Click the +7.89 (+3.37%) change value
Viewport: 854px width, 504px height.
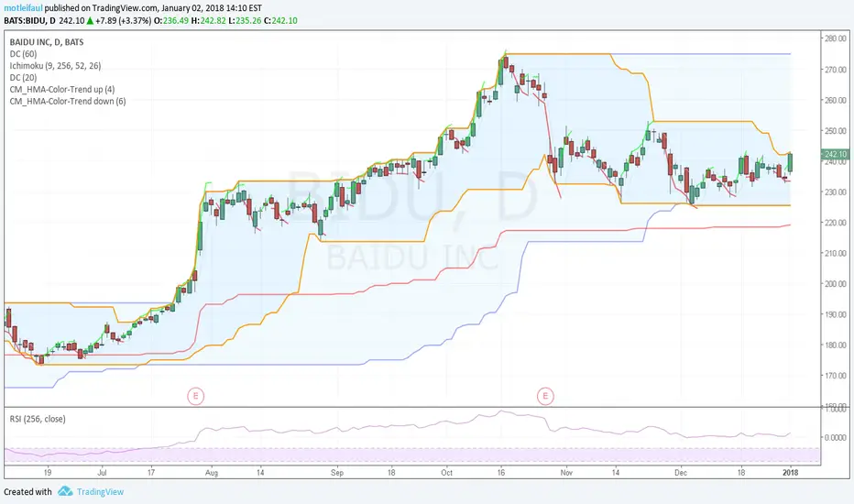coord(123,21)
